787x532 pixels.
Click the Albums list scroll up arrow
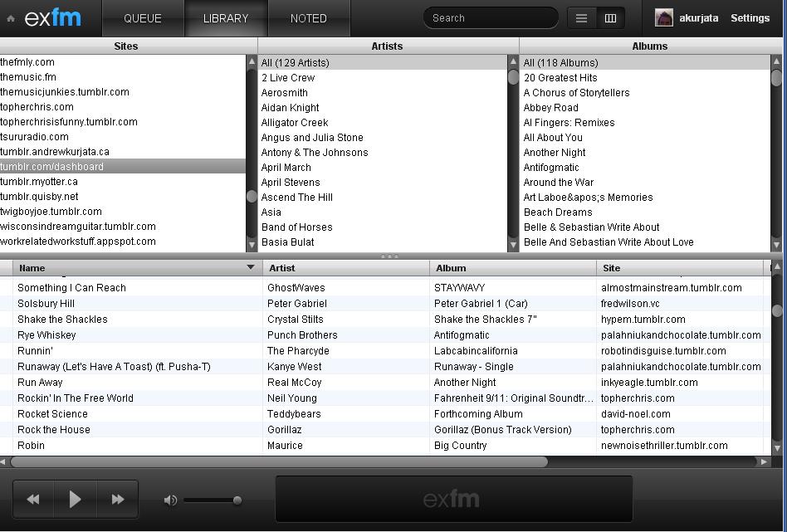(x=776, y=61)
